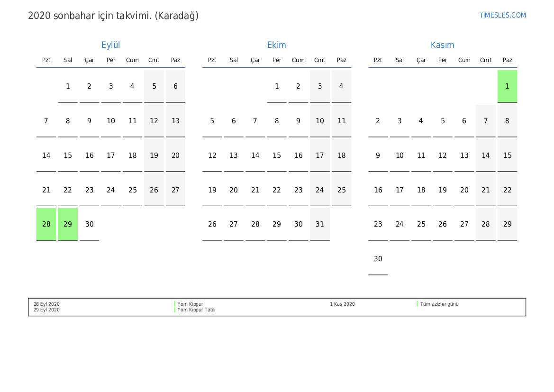Click the Yom Kippur Tatili legend entry

point(196,310)
